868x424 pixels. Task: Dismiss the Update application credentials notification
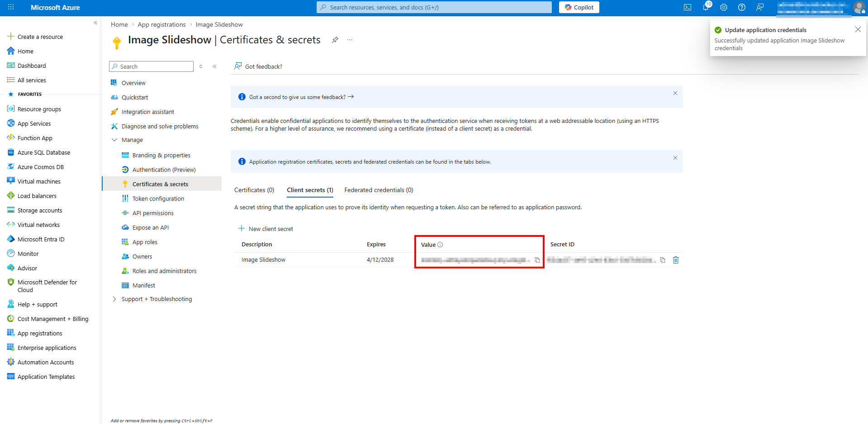click(858, 29)
